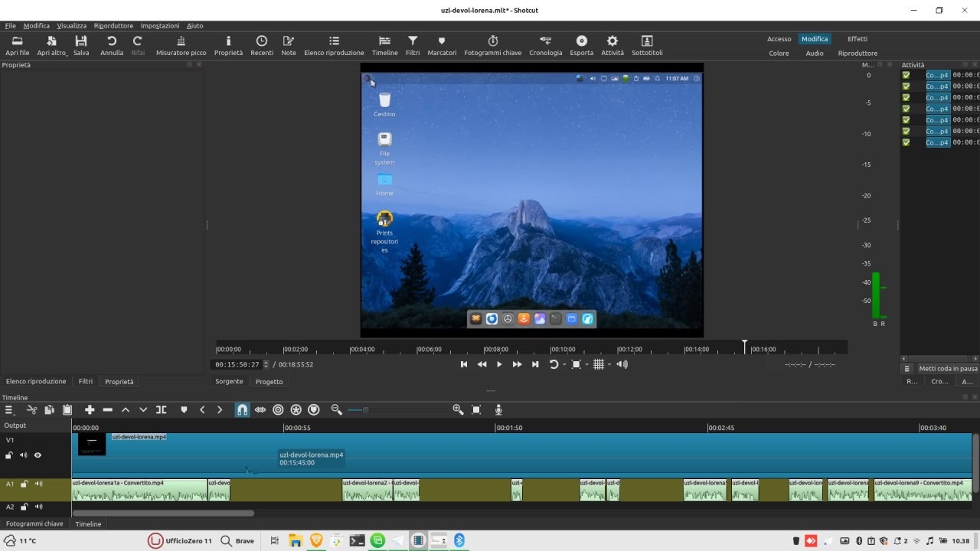Lock the A1 audio track

24,484
